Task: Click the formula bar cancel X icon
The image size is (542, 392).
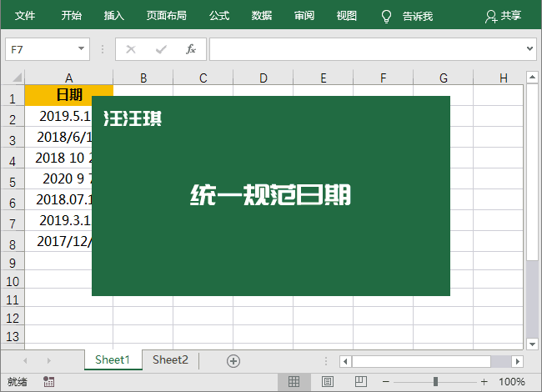Action: tap(131, 49)
